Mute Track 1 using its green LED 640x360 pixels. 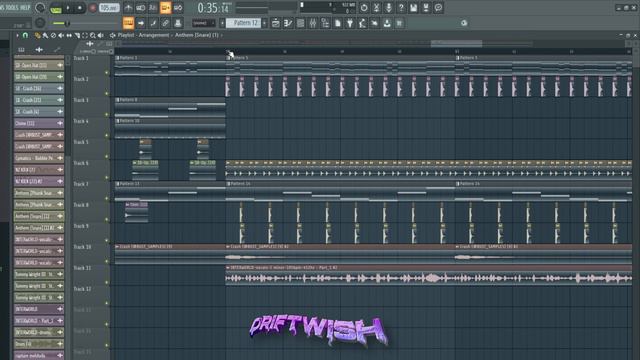pos(107,73)
